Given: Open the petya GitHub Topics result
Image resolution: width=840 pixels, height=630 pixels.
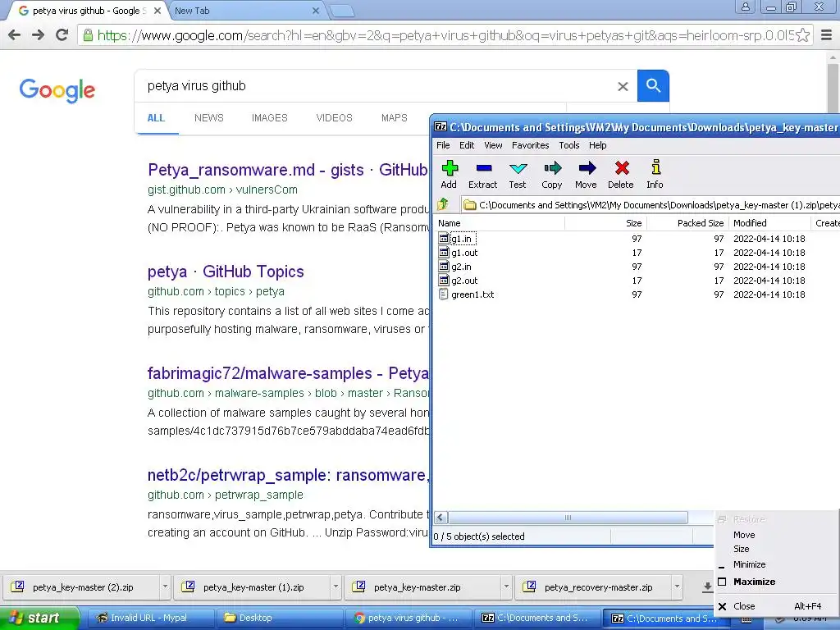Looking at the screenshot, I should (x=226, y=272).
